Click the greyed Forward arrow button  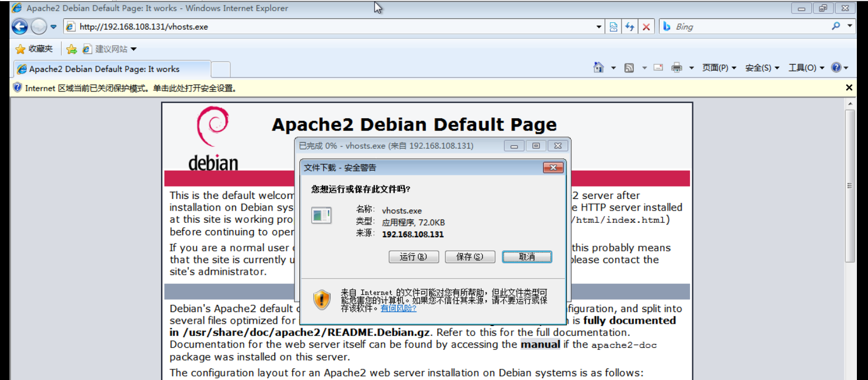[x=38, y=26]
